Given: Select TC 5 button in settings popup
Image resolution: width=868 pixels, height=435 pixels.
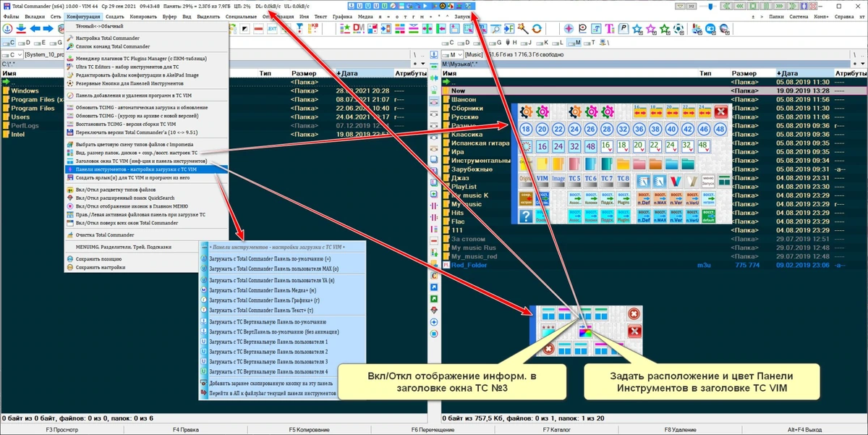Looking at the screenshot, I should 575,180.
